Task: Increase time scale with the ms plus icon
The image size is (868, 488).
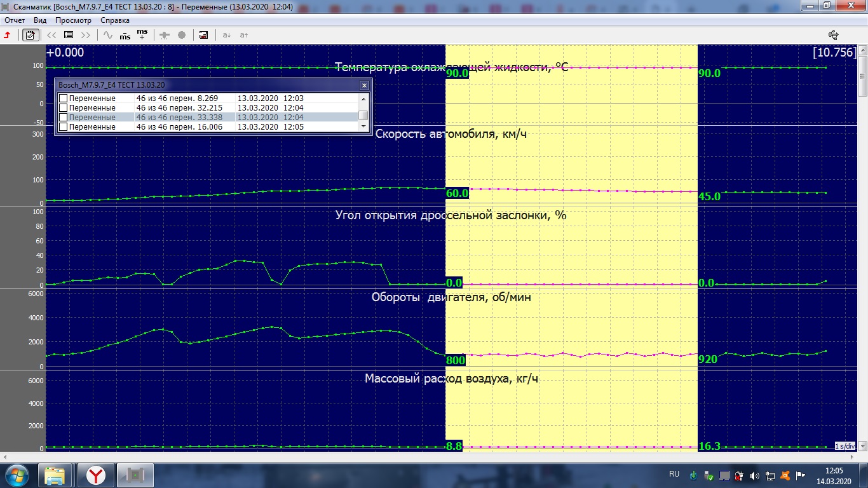Action: tap(142, 34)
